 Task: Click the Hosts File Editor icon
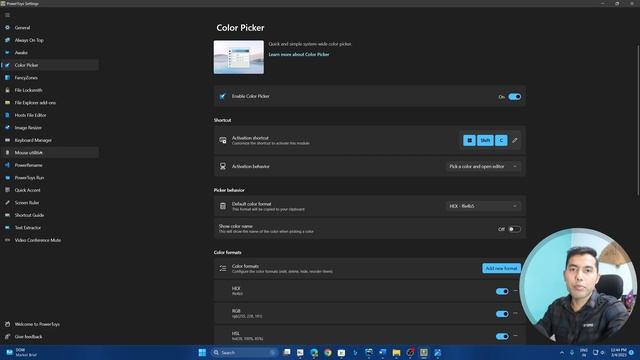[x=7, y=115]
